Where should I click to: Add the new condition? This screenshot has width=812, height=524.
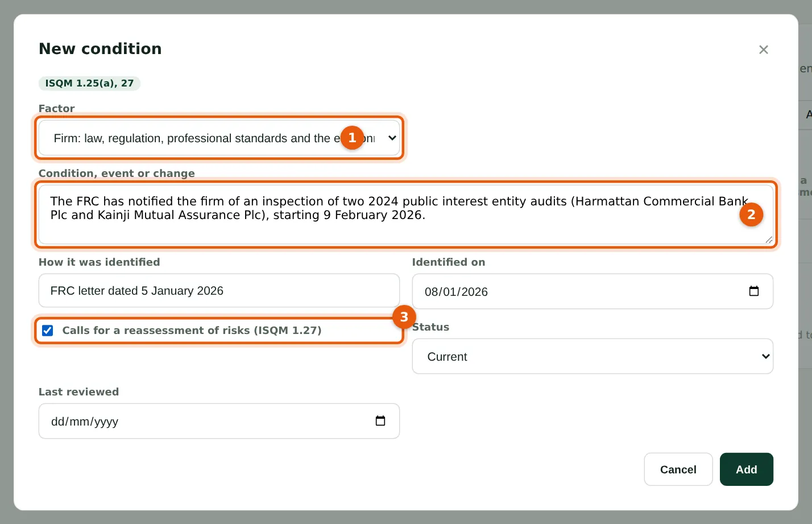[x=746, y=469]
